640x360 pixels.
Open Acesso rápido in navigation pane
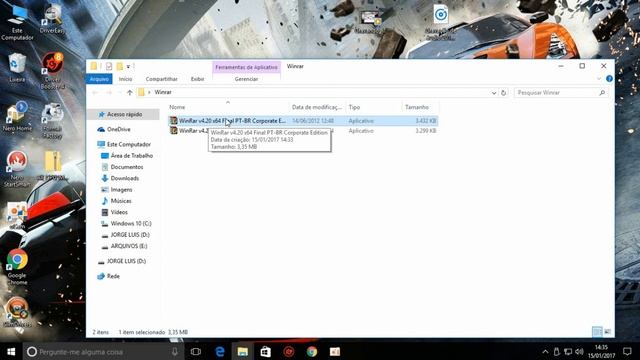pyautogui.click(x=124, y=114)
